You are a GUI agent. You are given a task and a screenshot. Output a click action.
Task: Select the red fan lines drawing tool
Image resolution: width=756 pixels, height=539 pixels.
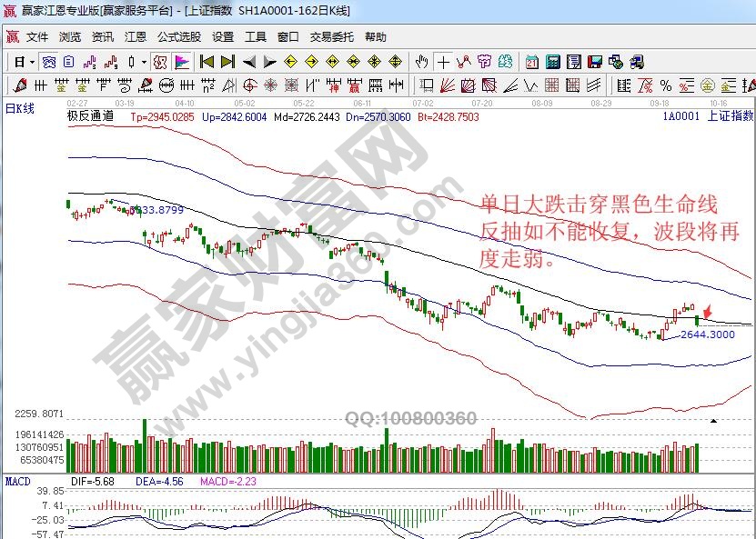[x=447, y=85]
